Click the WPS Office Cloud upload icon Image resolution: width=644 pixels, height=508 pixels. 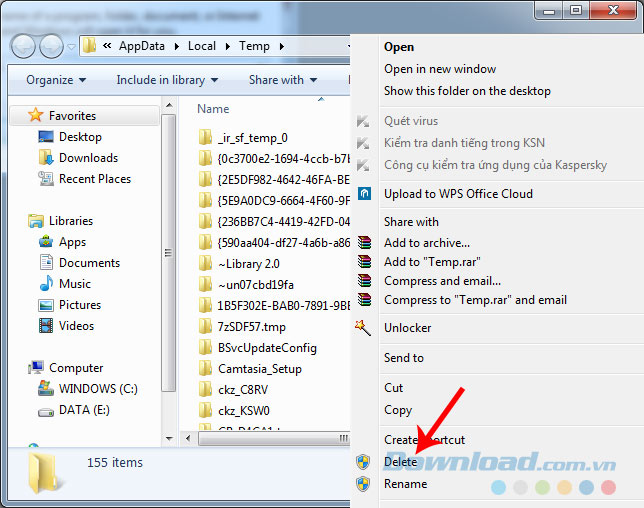[x=364, y=193]
